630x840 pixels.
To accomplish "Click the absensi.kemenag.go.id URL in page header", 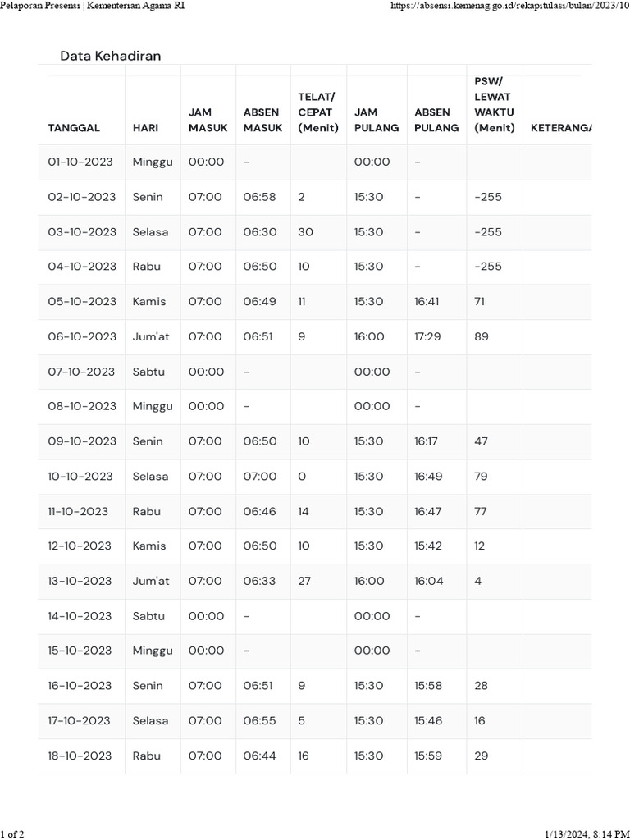I will click(x=510, y=6).
